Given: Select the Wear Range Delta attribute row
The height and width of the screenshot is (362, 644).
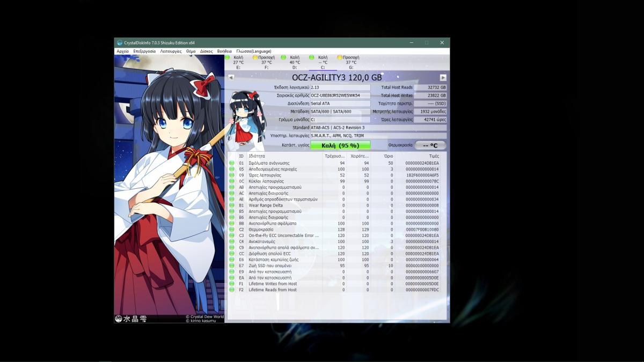Looking at the screenshot, I should tap(336, 205).
